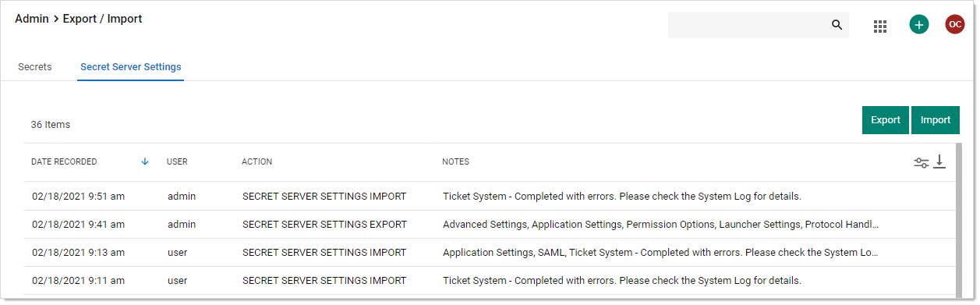Select the Secret Server Settings tab
Image resolution: width=980 pixels, height=305 pixels.
coord(131,67)
